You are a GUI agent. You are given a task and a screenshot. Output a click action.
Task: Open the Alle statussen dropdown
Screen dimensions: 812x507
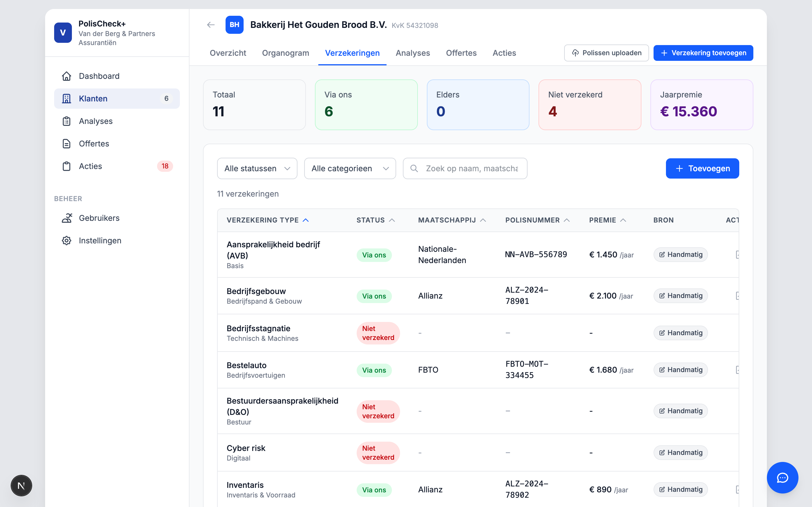click(x=257, y=168)
